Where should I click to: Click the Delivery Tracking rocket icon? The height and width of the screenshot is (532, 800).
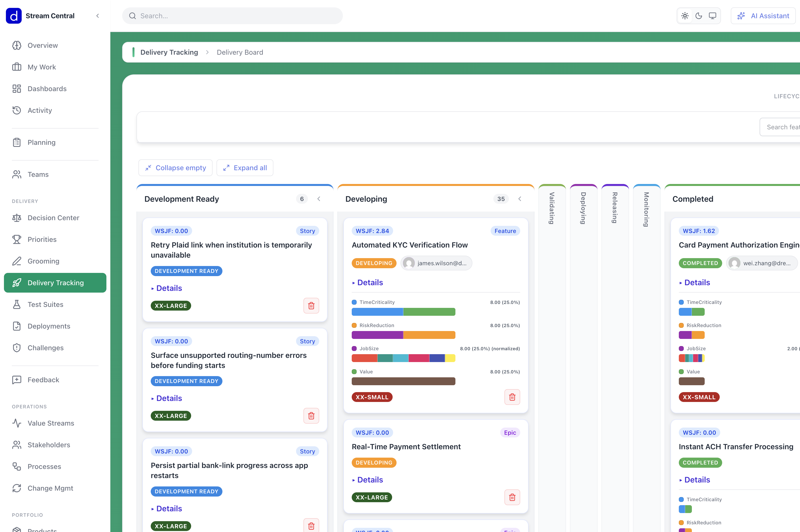[17, 283]
